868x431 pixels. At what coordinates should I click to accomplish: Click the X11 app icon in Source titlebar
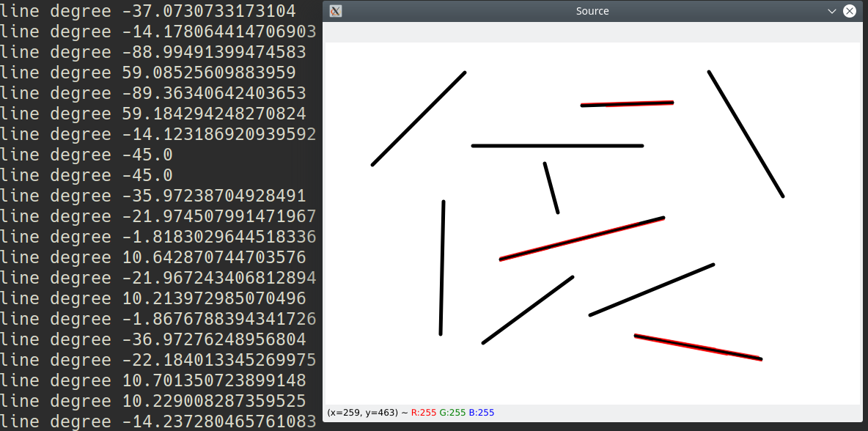[336, 11]
